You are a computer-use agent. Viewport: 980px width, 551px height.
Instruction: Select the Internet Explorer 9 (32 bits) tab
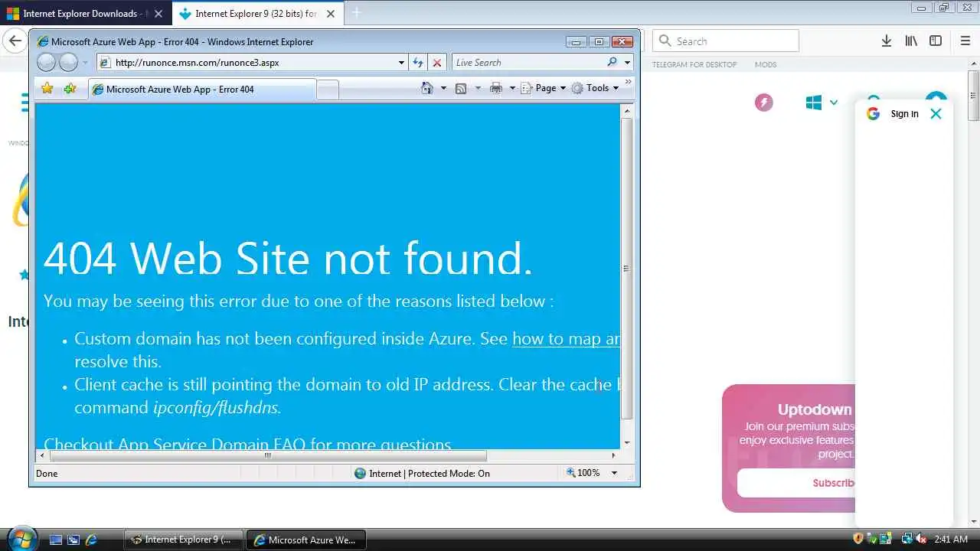pyautogui.click(x=256, y=14)
